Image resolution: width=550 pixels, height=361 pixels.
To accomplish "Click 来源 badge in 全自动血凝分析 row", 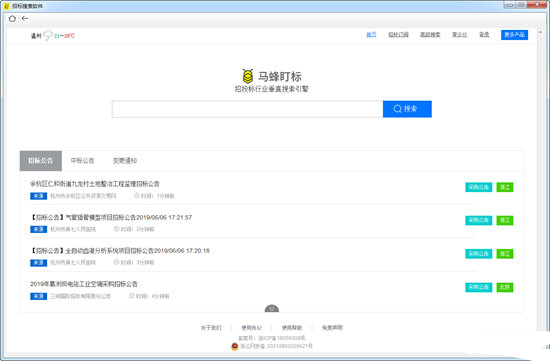I will (39, 262).
